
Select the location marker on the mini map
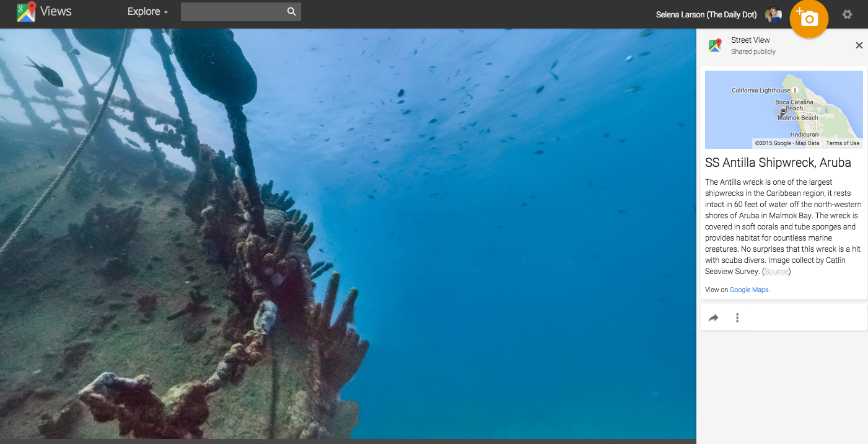(783, 111)
